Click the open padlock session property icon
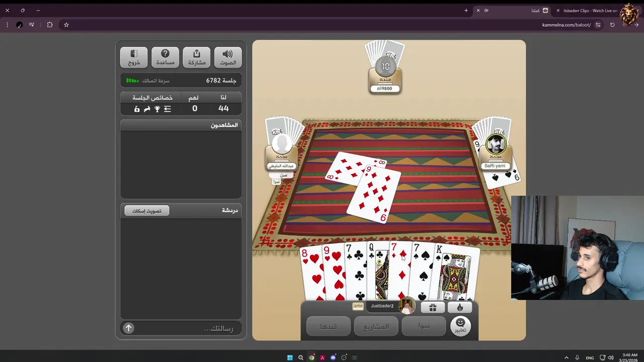 (x=137, y=109)
